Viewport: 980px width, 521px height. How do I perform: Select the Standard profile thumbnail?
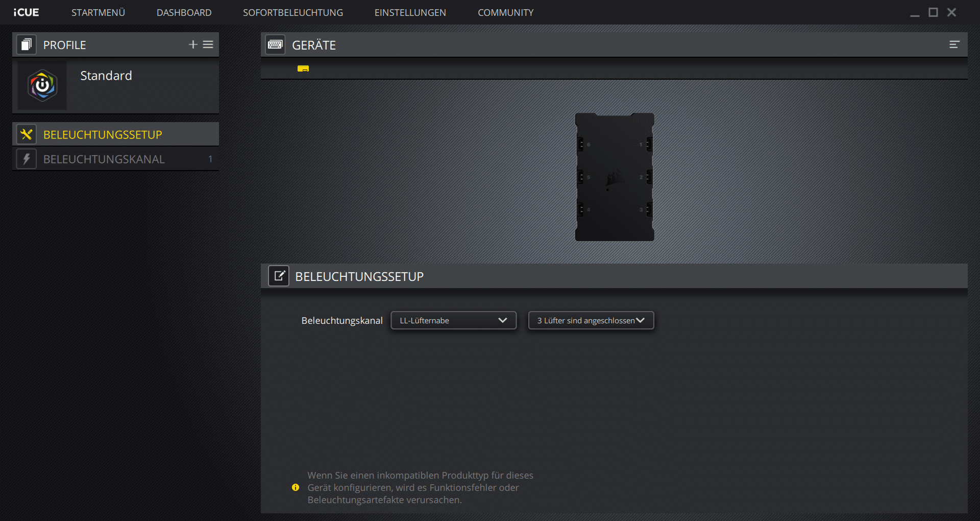[x=42, y=85]
